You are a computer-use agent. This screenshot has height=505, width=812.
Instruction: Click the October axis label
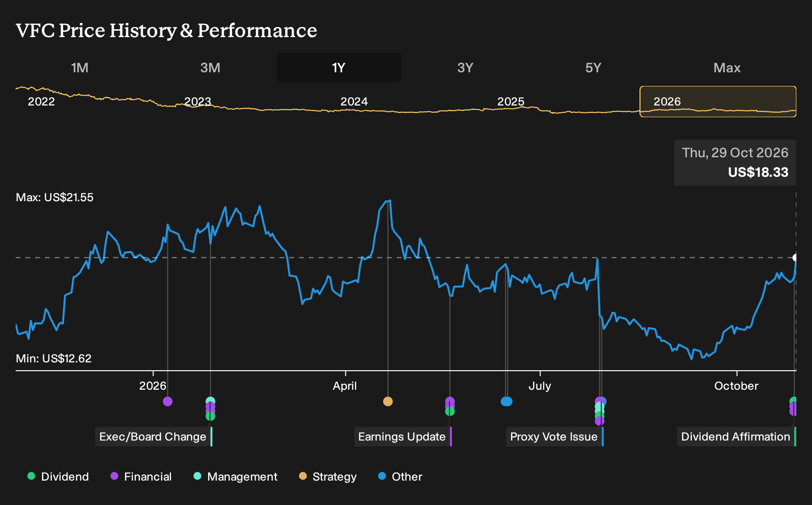[x=736, y=386]
